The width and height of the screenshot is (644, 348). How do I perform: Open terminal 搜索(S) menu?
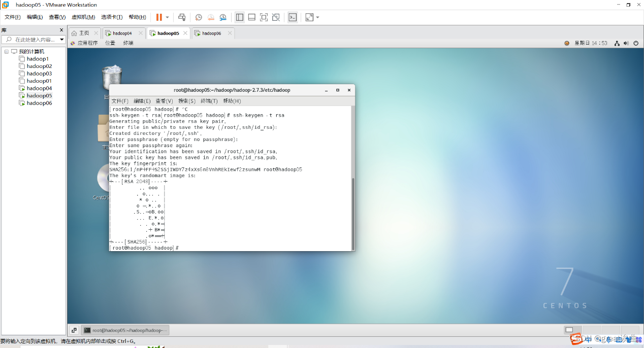[187, 101]
